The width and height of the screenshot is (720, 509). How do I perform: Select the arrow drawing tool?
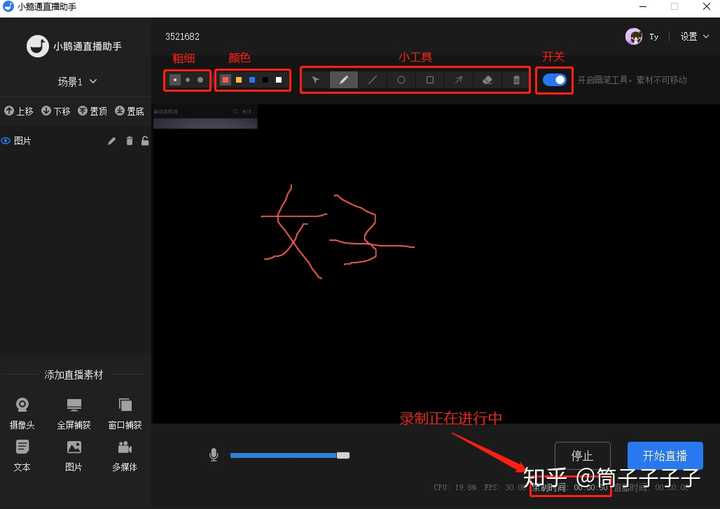459,80
